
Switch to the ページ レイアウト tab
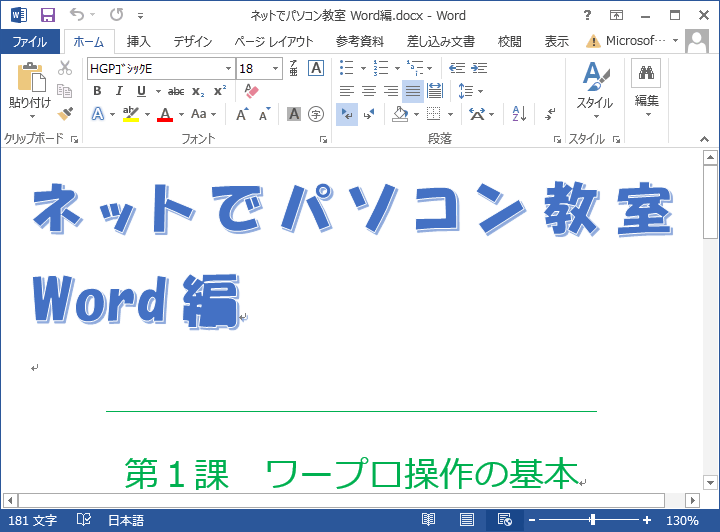[274, 42]
